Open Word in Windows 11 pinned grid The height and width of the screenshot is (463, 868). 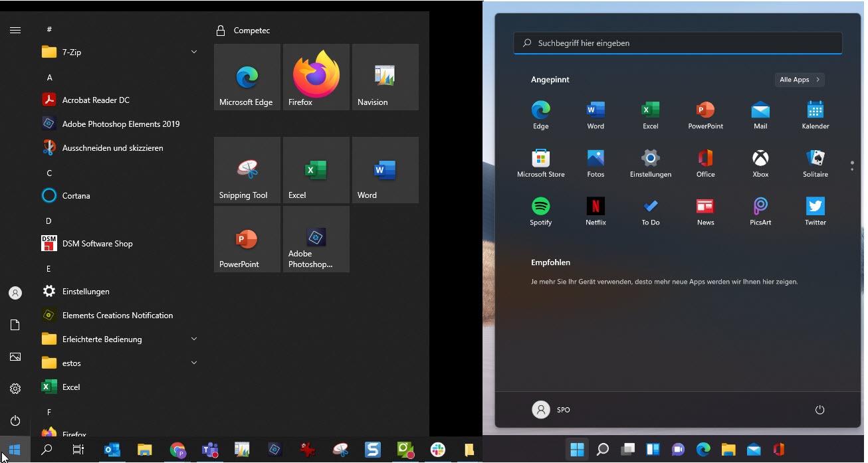[x=596, y=116]
